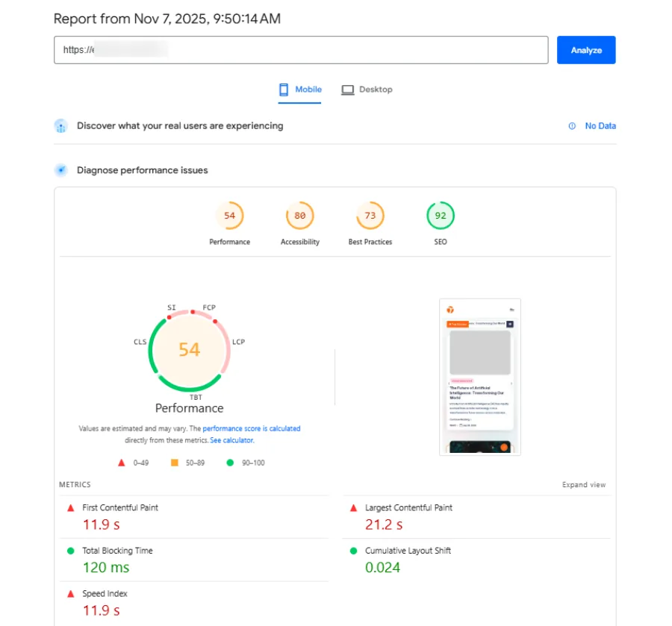Image resolution: width=672 pixels, height=626 pixels.
Task: Click the red triangle beside Largest Contentful Paint
Action: 353,507
